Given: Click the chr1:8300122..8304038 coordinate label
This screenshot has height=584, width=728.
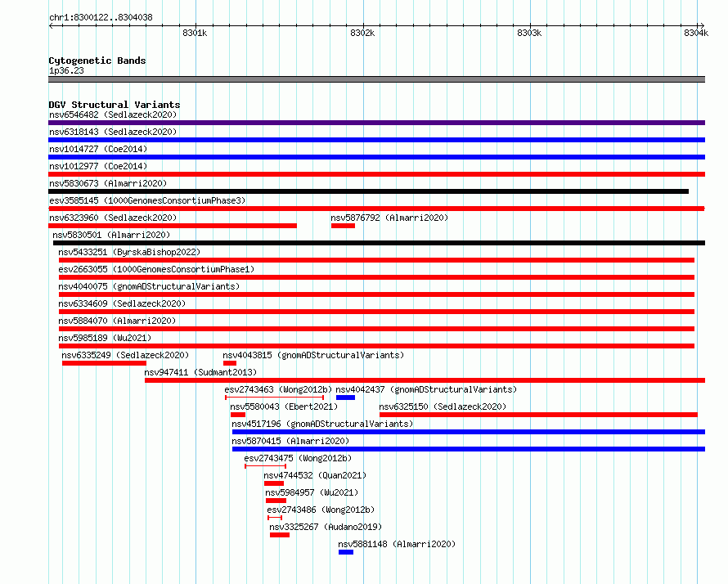Looking at the screenshot, I should click(101, 18).
